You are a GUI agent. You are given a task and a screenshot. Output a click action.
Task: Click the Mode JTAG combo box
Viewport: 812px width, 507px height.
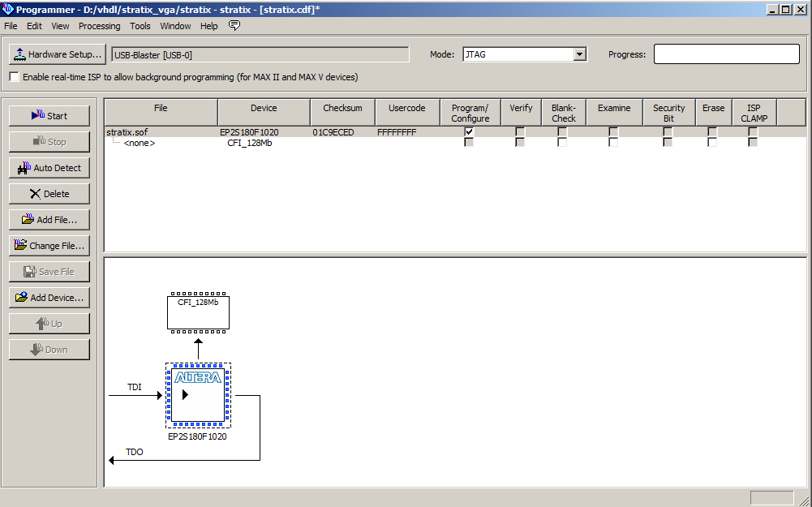(525, 54)
